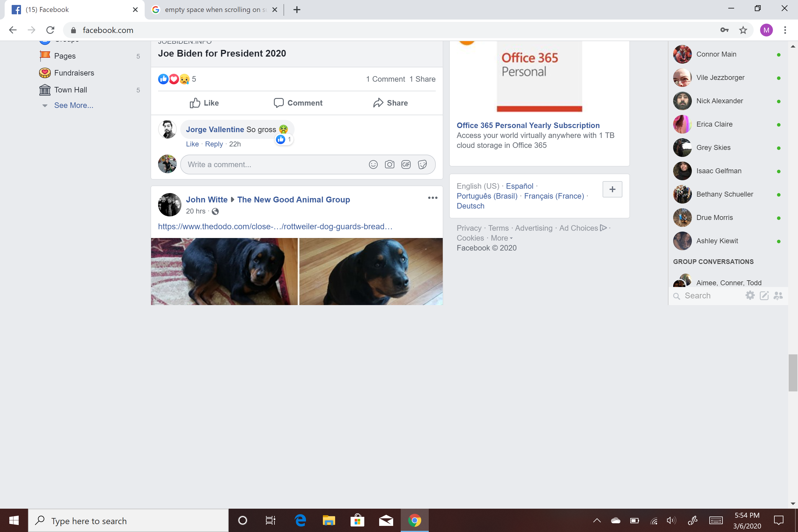This screenshot has height=532, width=798.
Task: Click the Windows taskbar search box
Action: tap(128, 520)
